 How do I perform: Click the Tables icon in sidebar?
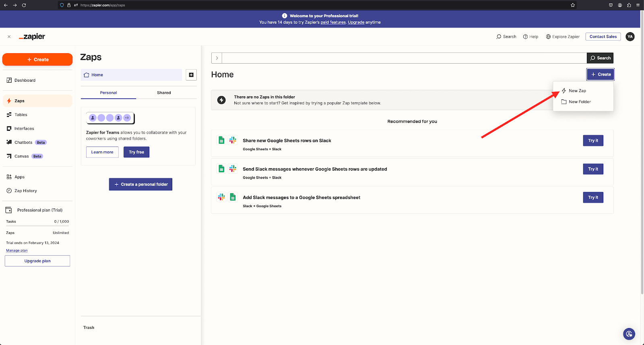[9, 115]
